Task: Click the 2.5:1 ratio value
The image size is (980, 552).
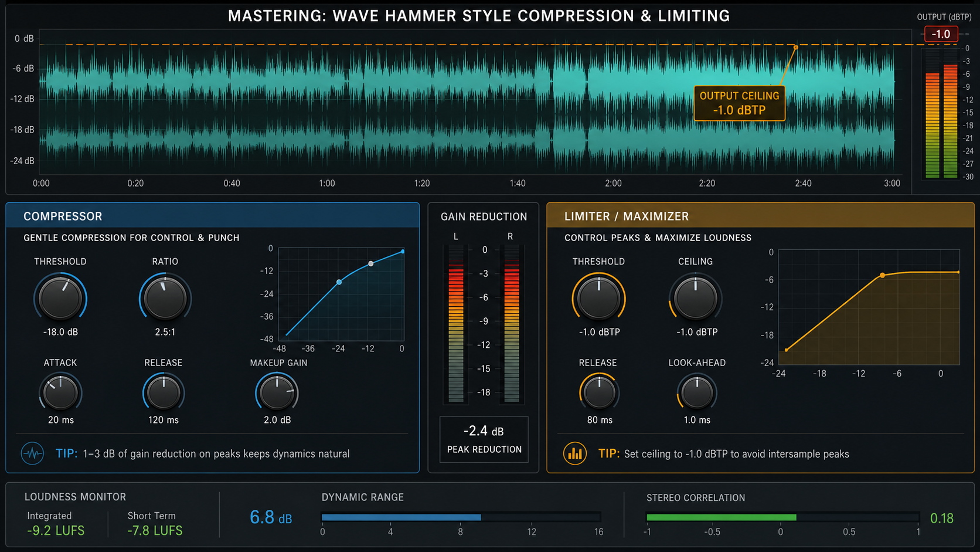Action: pos(165,332)
